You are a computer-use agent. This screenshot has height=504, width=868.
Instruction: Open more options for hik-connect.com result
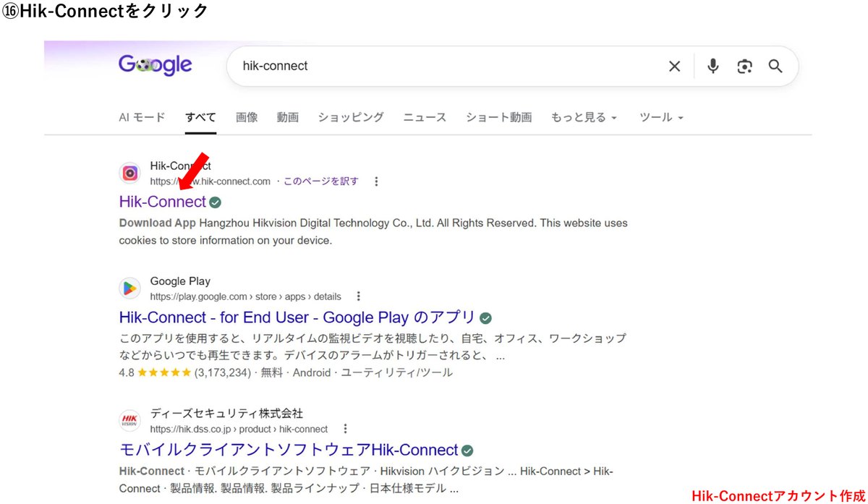pos(376,181)
